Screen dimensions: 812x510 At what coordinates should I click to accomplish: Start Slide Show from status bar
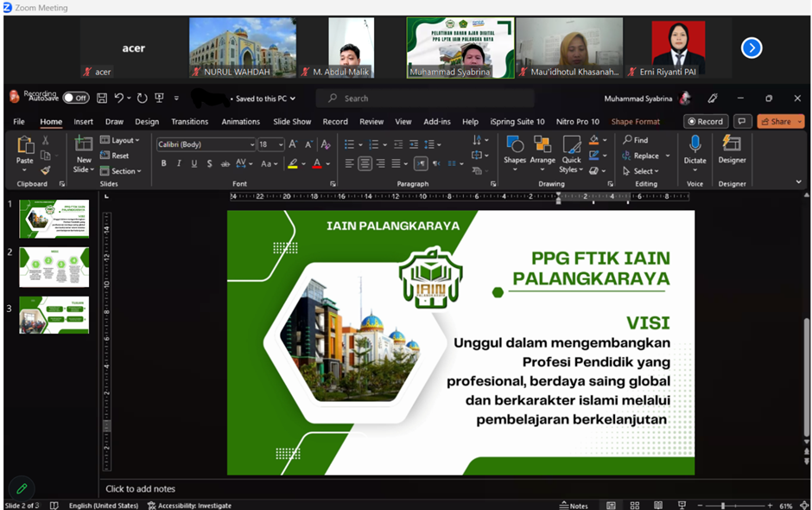pyautogui.click(x=682, y=506)
